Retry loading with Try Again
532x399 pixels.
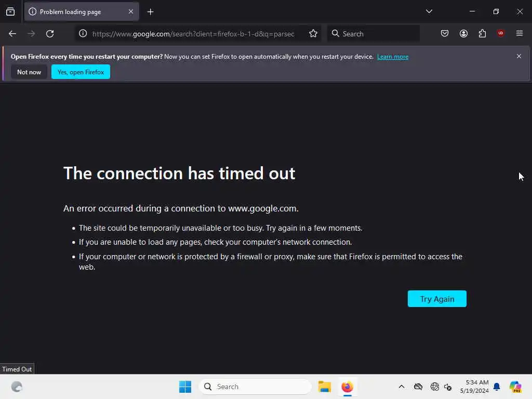(437, 299)
